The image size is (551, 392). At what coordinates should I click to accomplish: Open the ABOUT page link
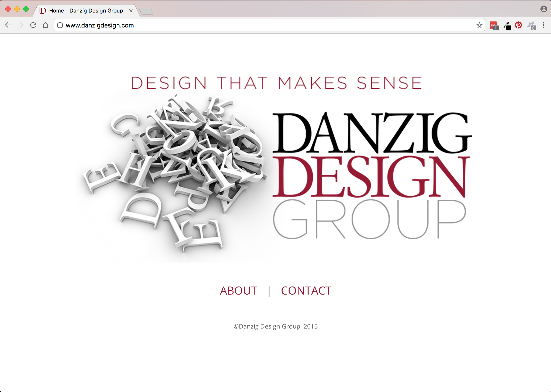[238, 291]
